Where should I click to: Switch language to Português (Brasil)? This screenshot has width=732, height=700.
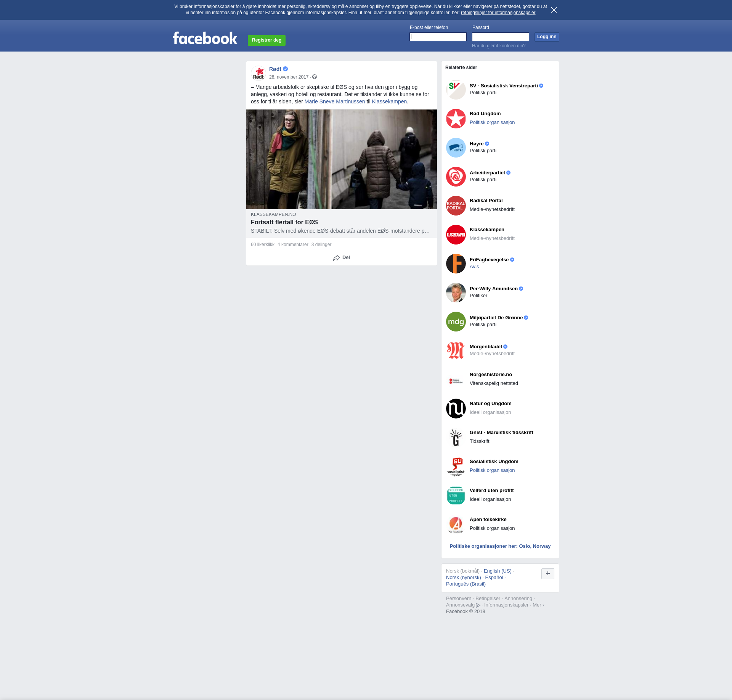pyautogui.click(x=466, y=584)
